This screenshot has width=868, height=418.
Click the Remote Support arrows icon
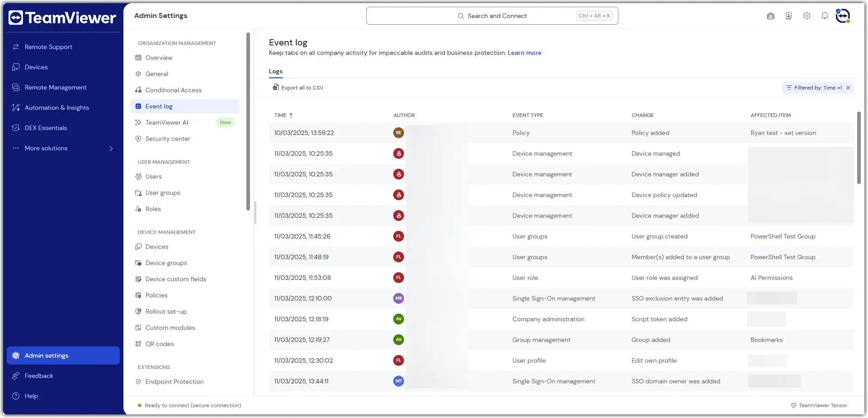pos(16,47)
